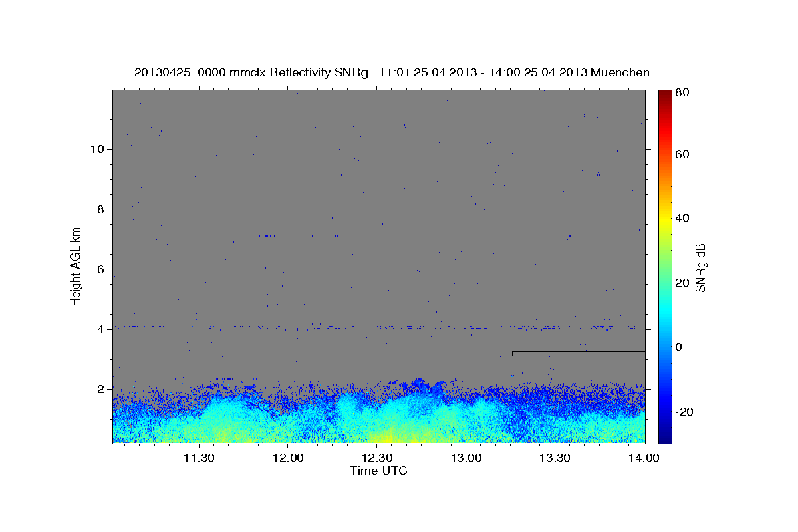Click the 12:00 time tick label
798x532 pixels.
pos(288,458)
